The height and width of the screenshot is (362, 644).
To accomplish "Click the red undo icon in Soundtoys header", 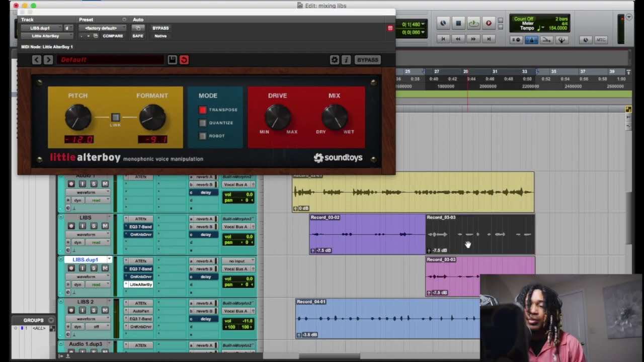I will pos(184,60).
